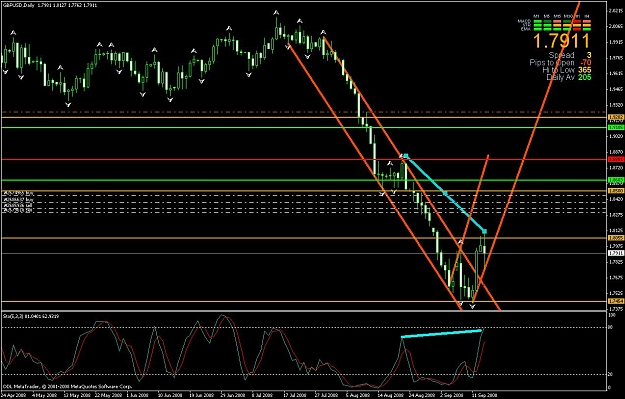Click the topmost buy order label at left
The height and width of the screenshot is (399, 625).
18,193
